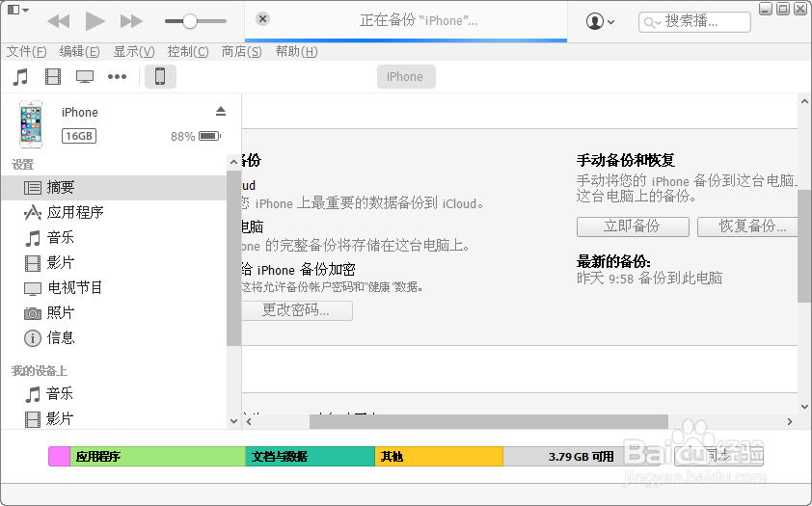Click the green 应用程序 storage segment
The image size is (812, 506).
158,456
